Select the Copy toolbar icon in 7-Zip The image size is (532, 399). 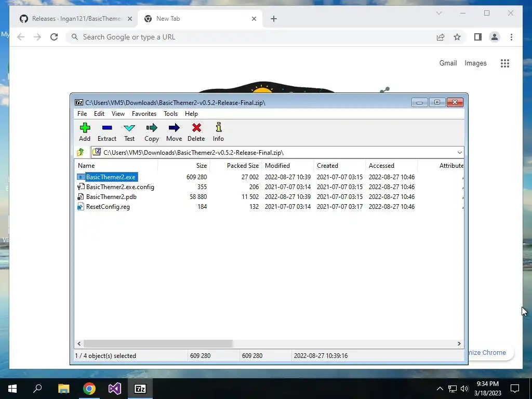pyautogui.click(x=152, y=128)
